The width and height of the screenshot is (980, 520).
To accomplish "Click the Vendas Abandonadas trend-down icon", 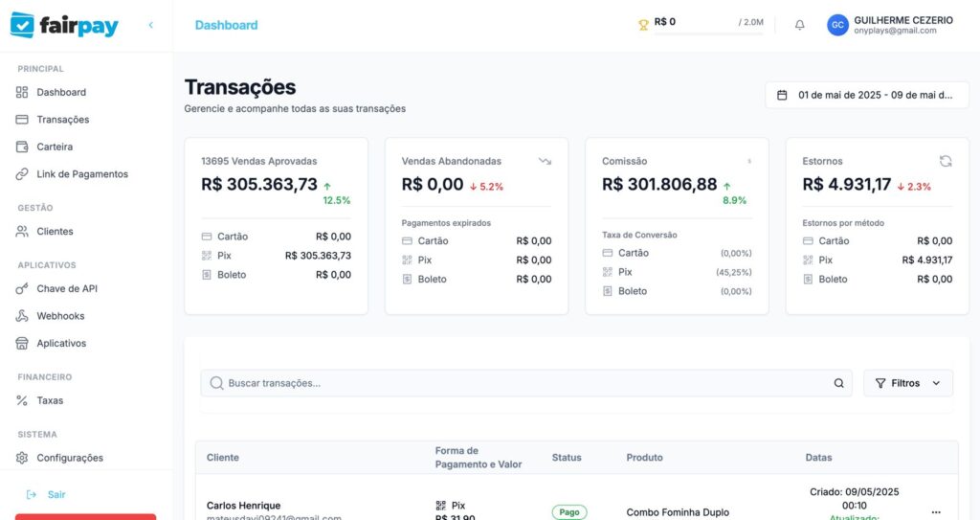I will click(545, 162).
